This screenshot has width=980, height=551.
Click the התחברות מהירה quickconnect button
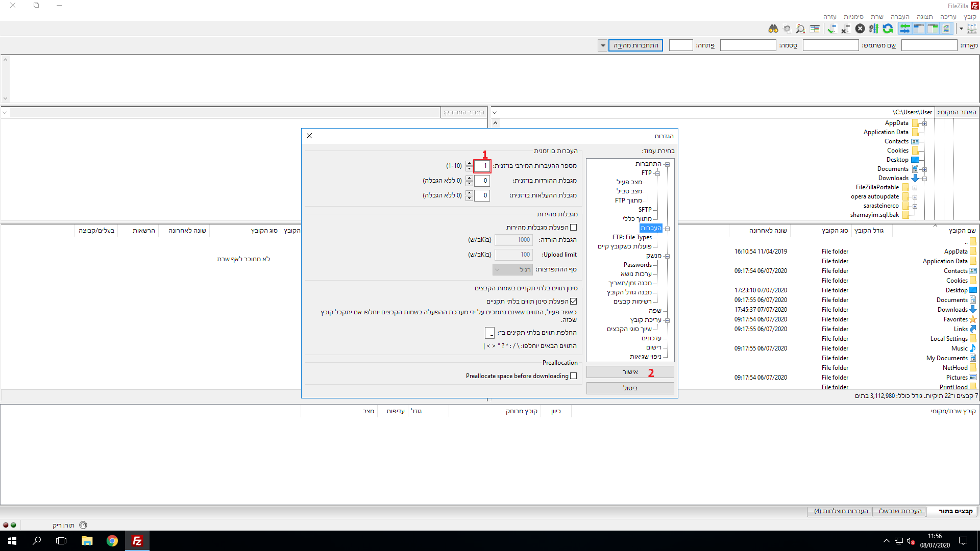(635, 45)
